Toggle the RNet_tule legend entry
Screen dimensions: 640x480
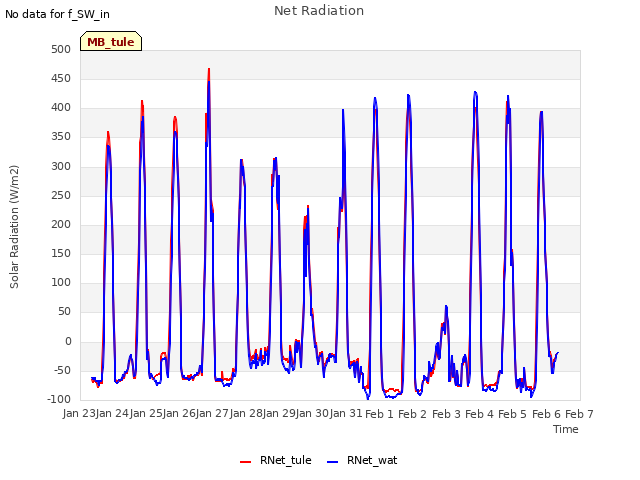tap(276, 460)
